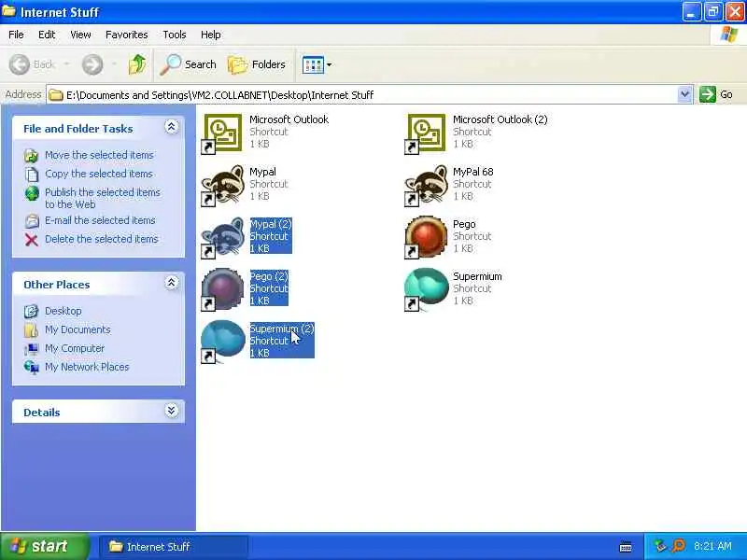
Task: Click the 8:21 AM clock
Action: 712,546
